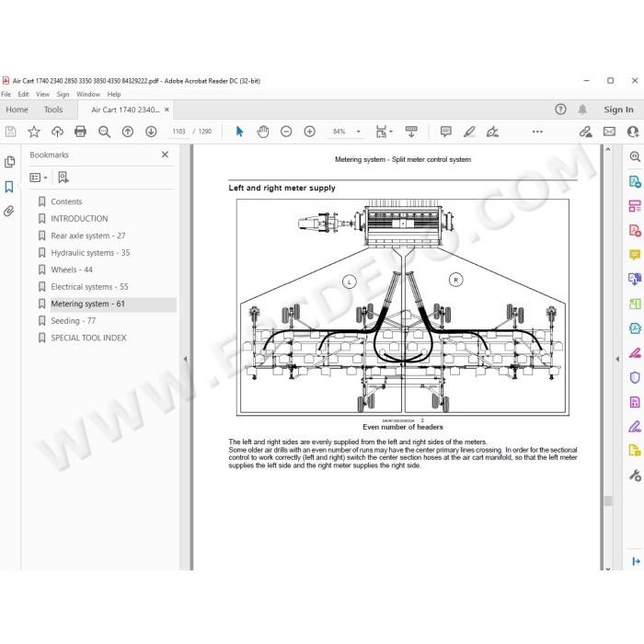This screenshot has width=644, height=644.
Task: Open the INTRODUCTION bookmark
Action: click(x=79, y=219)
